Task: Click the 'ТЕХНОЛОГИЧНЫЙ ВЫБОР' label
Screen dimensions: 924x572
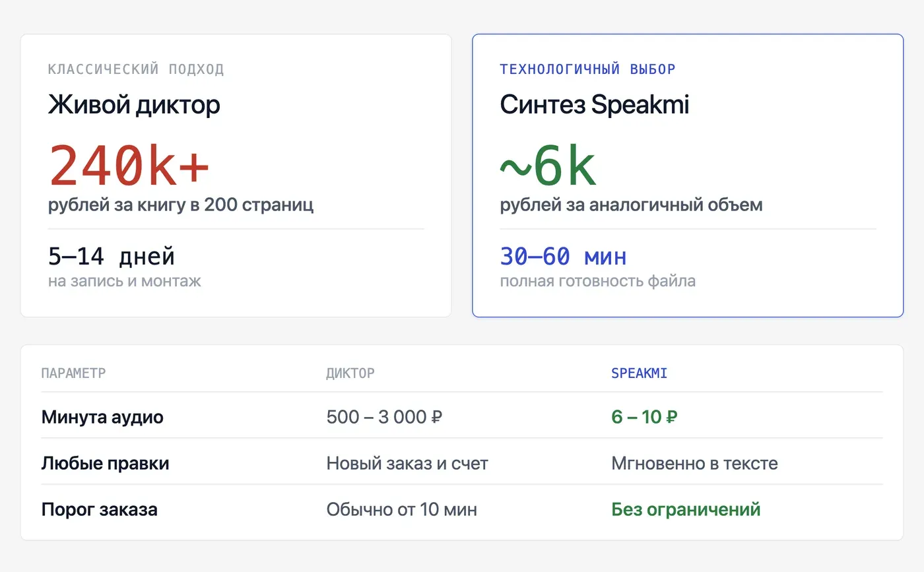Action: pos(588,69)
